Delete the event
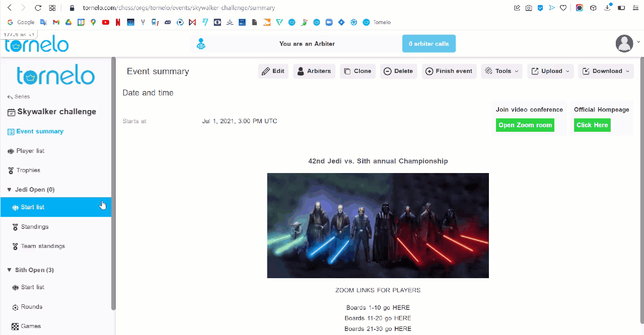644x335 pixels. [x=399, y=71]
